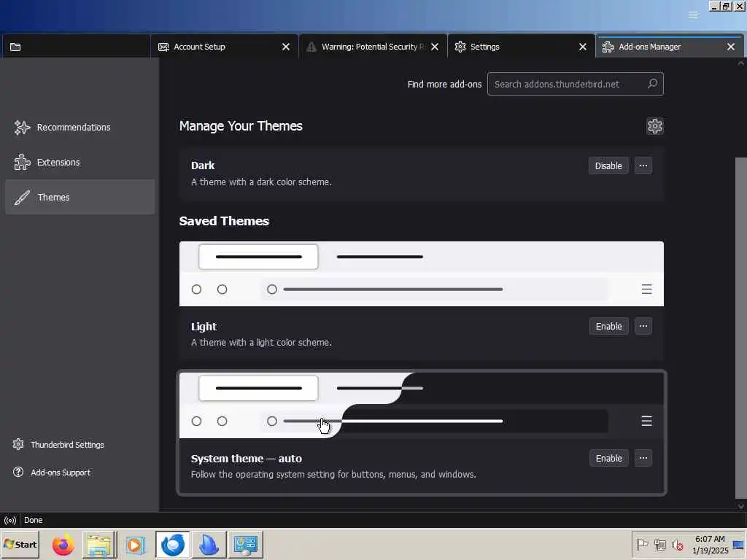This screenshot has width=747, height=560.
Task: Open the Control Panel taskbar icon
Action: click(x=246, y=545)
